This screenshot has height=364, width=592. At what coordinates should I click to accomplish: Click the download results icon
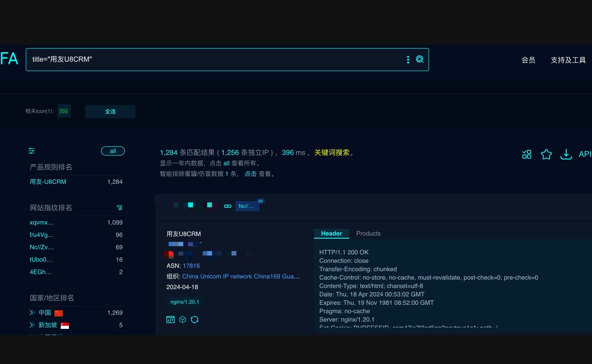566,154
